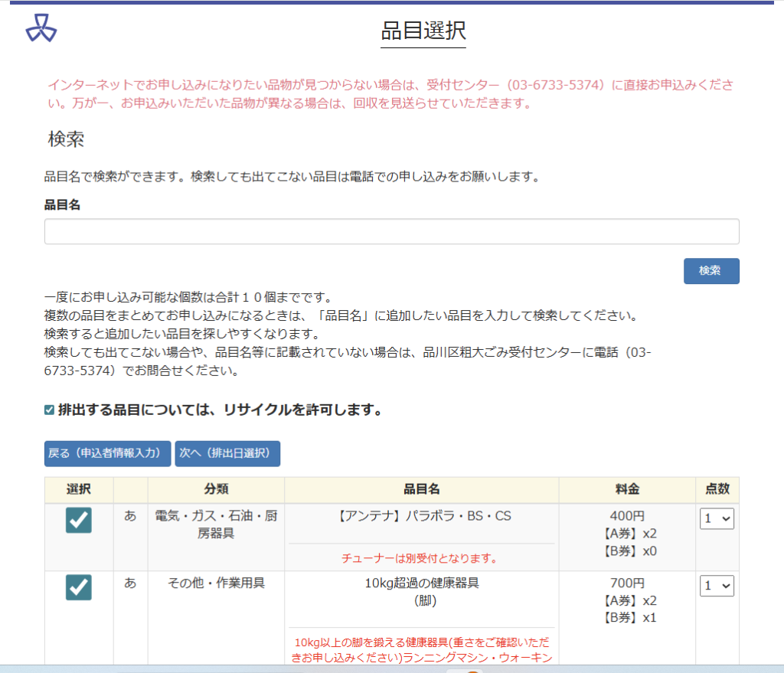This screenshot has width=784, height=673.
Task: Click the 品目名 label above the search box
Action: tap(62, 204)
